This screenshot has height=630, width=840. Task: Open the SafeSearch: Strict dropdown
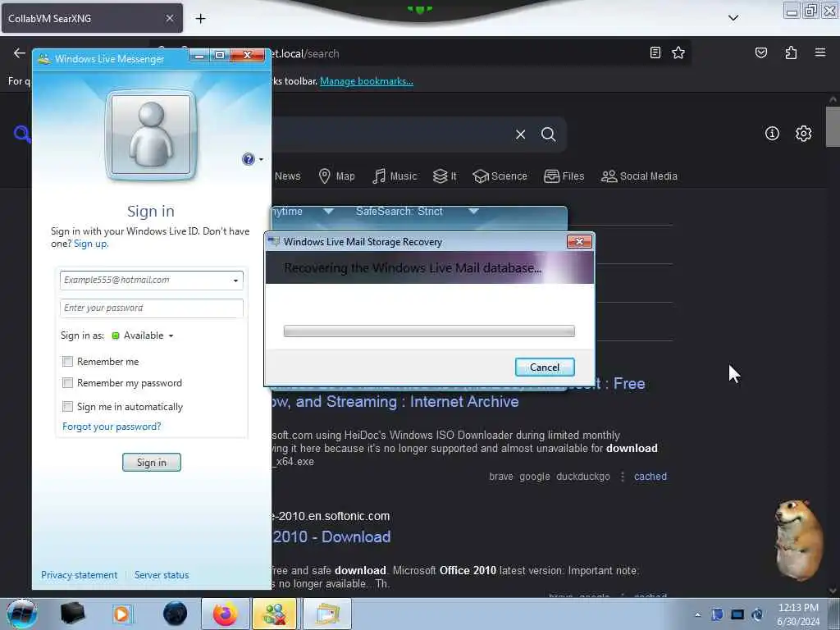point(417,212)
